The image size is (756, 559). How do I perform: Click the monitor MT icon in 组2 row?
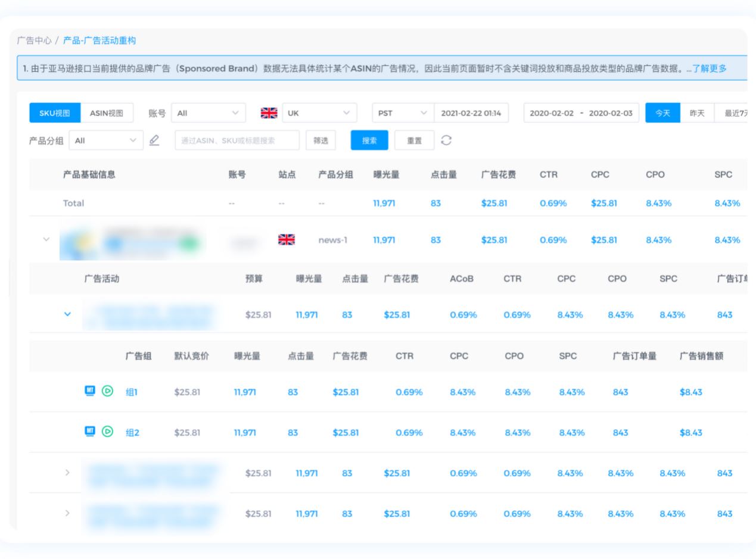click(90, 432)
